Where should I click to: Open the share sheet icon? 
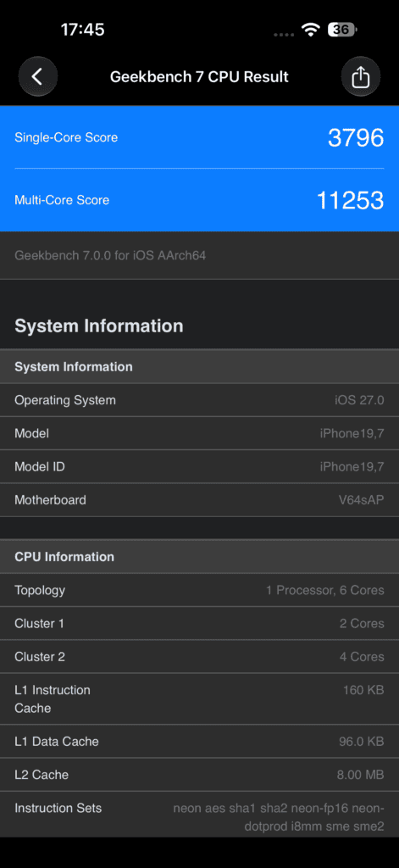point(360,76)
